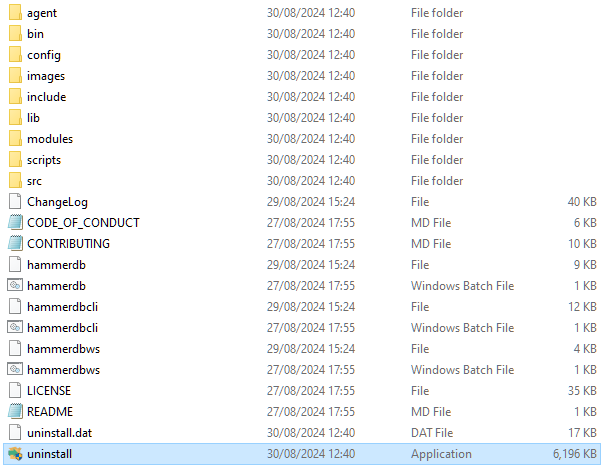Click the 4 KB hammerdbws file icon
This screenshot has width=608, height=472.
point(15,348)
